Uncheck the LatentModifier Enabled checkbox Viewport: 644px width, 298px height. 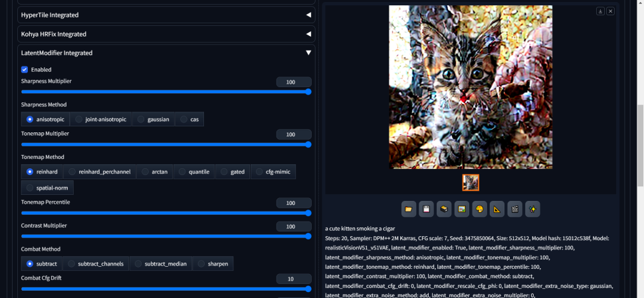point(25,69)
